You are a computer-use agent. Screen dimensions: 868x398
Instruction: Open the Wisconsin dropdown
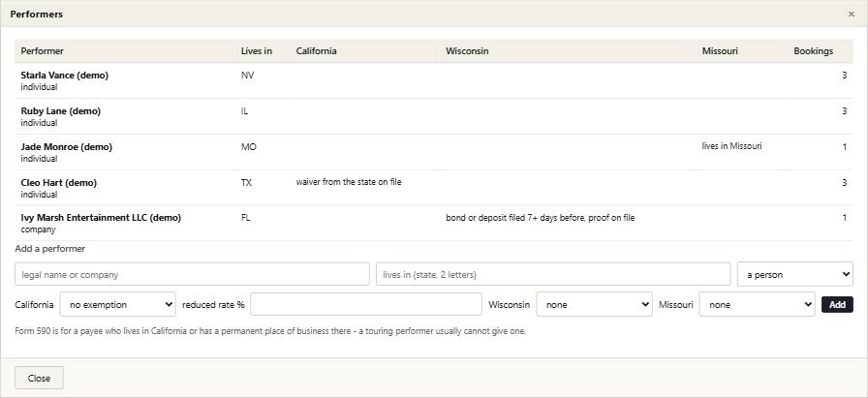[x=594, y=304]
